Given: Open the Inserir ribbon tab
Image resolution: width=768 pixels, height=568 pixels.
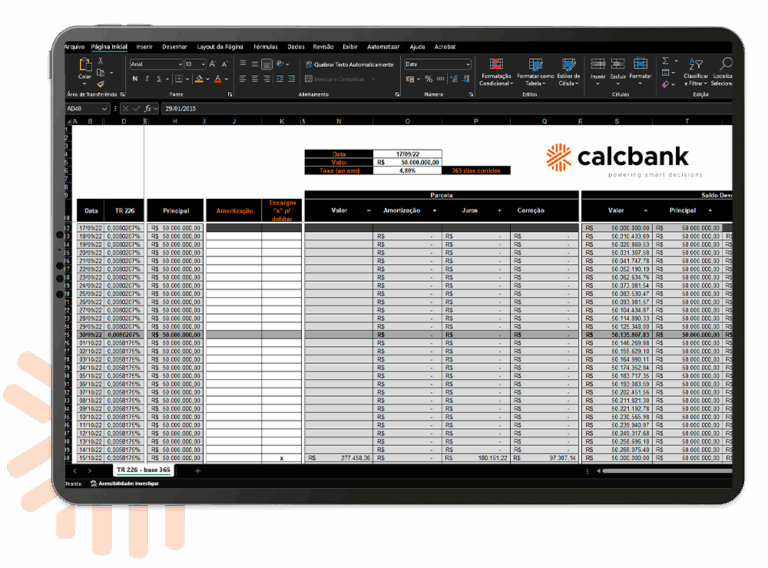Looking at the screenshot, I should pos(145,46).
